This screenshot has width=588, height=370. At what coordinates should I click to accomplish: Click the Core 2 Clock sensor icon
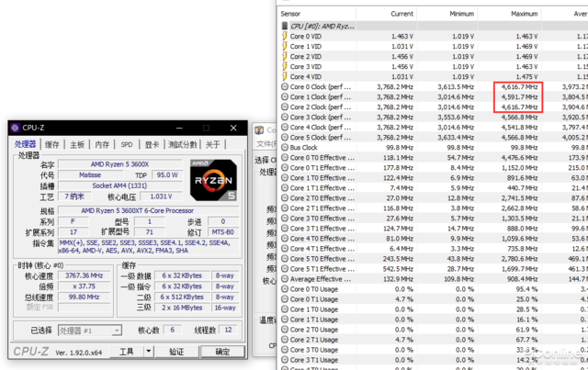tap(285, 107)
